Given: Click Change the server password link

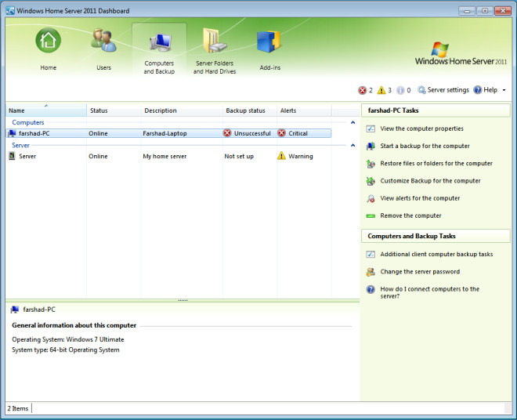Looking at the screenshot, I should pyautogui.click(x=420, y=272).
